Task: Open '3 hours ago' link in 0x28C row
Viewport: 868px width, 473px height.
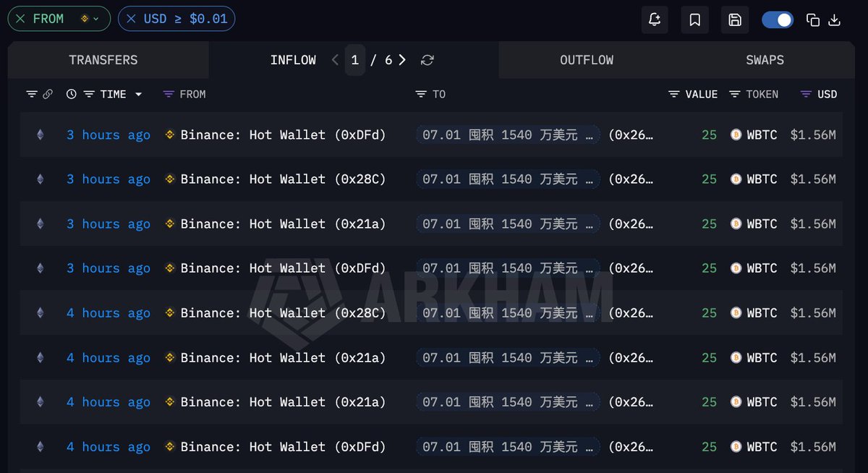Action: click(x=109, y=179)
